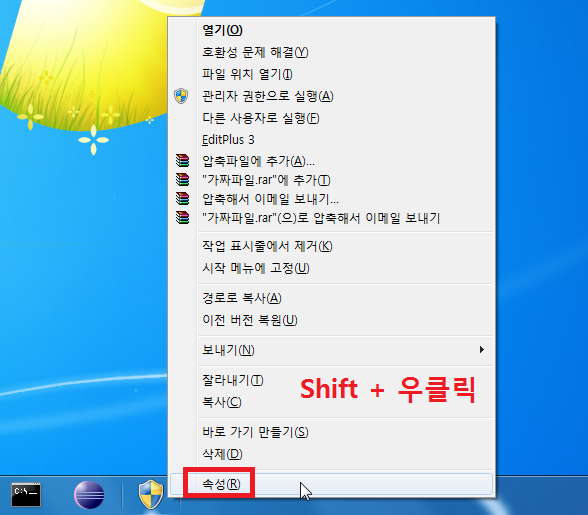
Task: Click WinRAR icon beside "가짜파일.rar"(으)로 압축해서 이메일 보내기
Action: [x=183, y=218]
